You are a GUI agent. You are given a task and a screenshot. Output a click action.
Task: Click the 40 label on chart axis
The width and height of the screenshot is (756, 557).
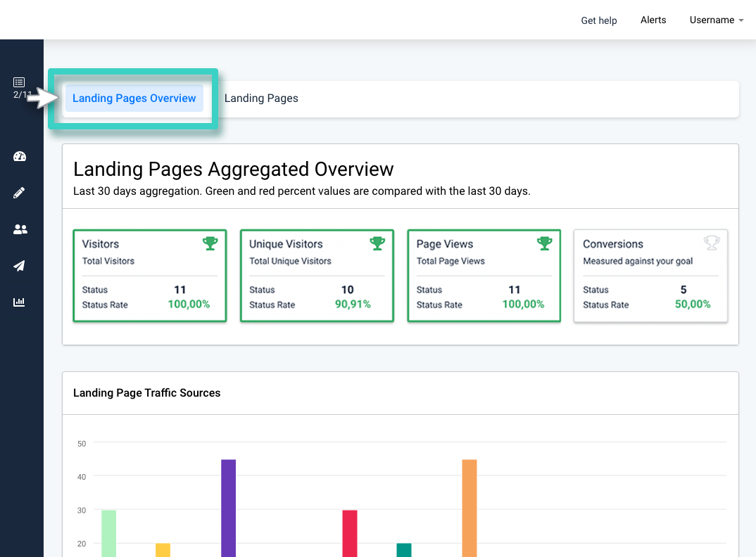(x=82, y=477)
